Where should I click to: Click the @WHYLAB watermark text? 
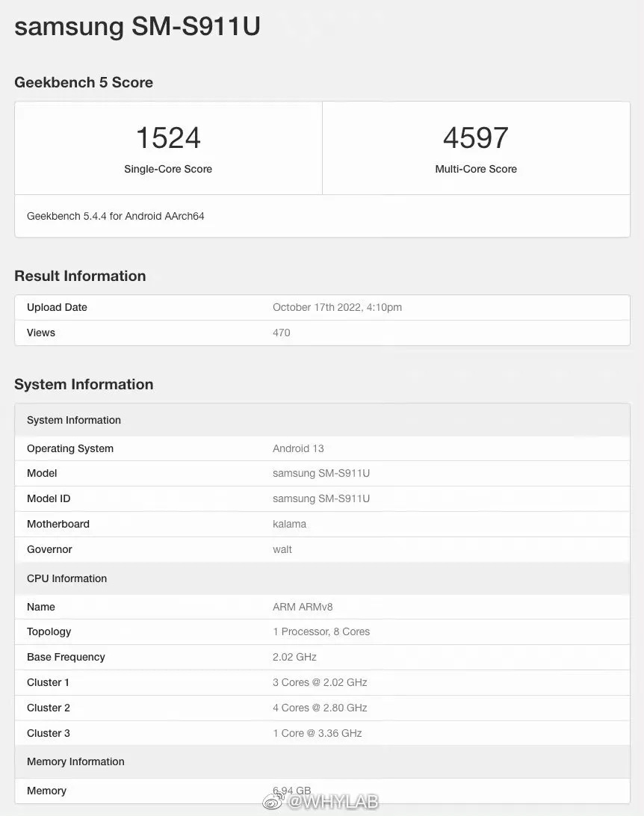pyautogui.click(x=333, y=803)
